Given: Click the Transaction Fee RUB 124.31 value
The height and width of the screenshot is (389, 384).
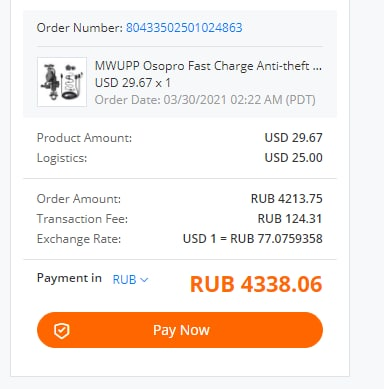Looking at the screenshot, I should (290, 219).
